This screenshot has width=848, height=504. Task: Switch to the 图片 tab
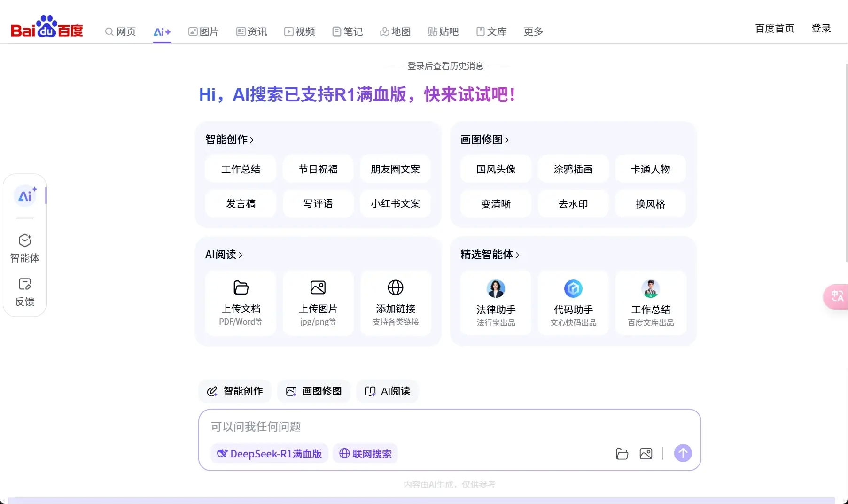click(203, 31)
